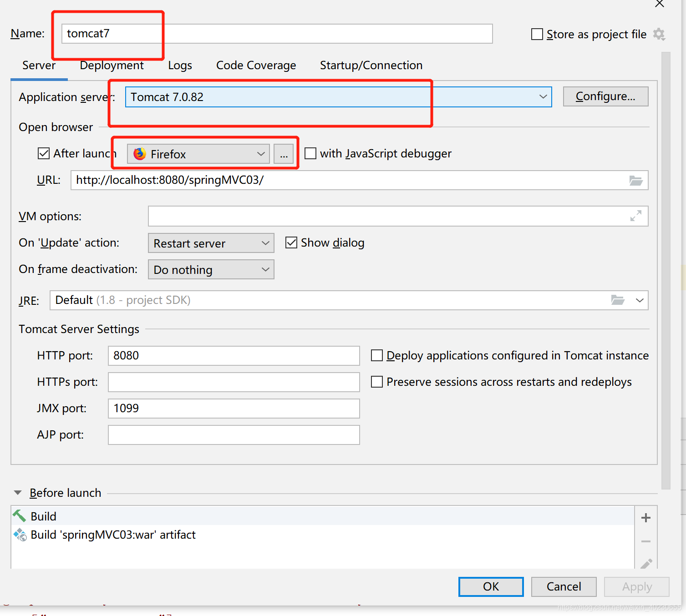Screen dimensions: 686x616
Task: Switch to the Startup/Connection tab
Action: 371,65
